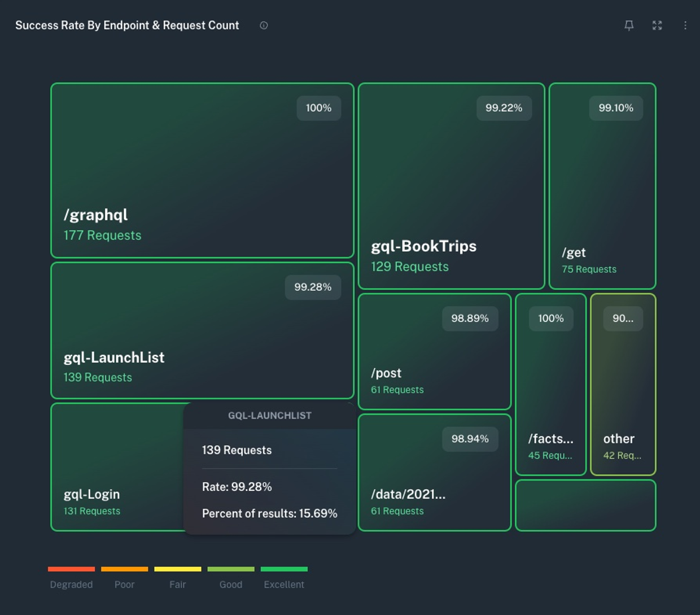
Task: Expand the truncated /data/2021 endpoint tile
Action: pyautogui.click(x=435, y=473)
